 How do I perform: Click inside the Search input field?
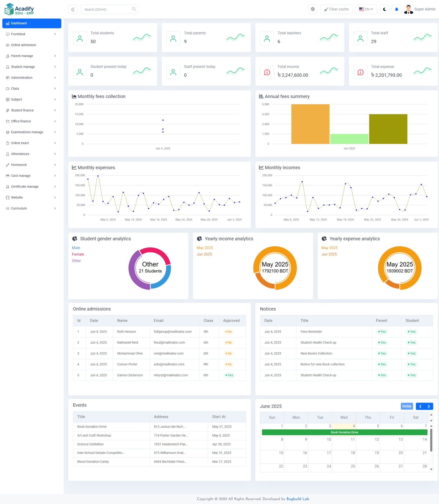(106, 9)
